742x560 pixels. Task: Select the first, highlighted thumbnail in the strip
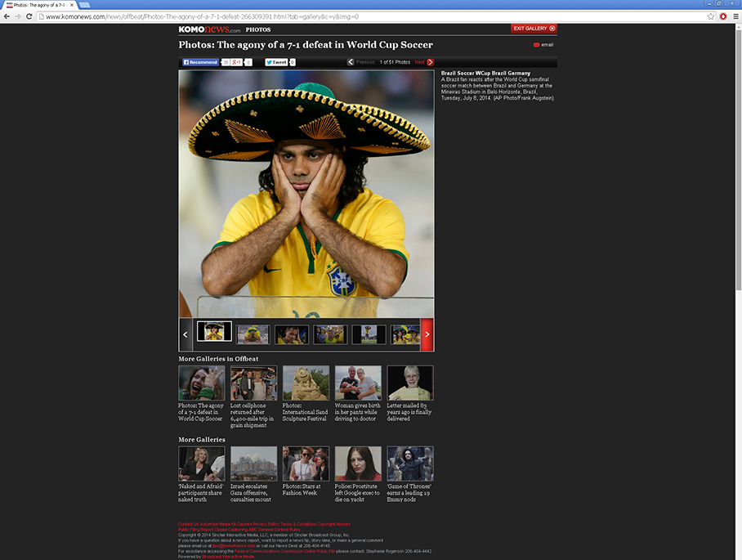click(x=214, y=332)
